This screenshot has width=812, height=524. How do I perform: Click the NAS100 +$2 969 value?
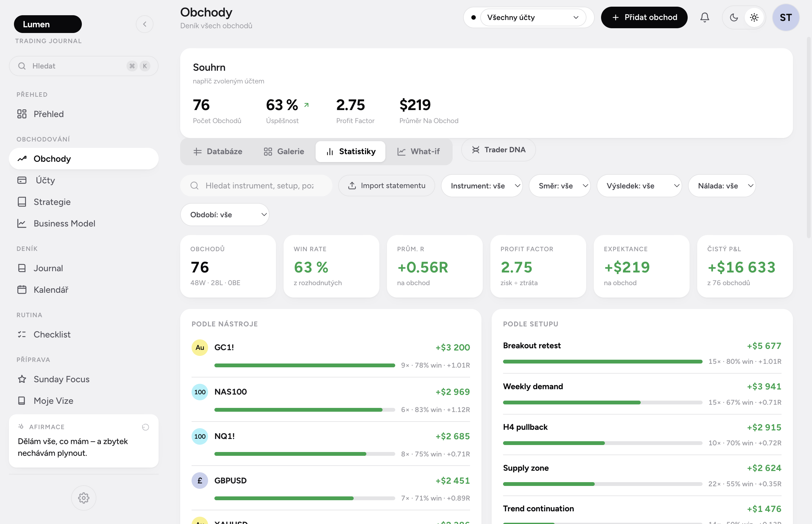(x=452, y=392)
